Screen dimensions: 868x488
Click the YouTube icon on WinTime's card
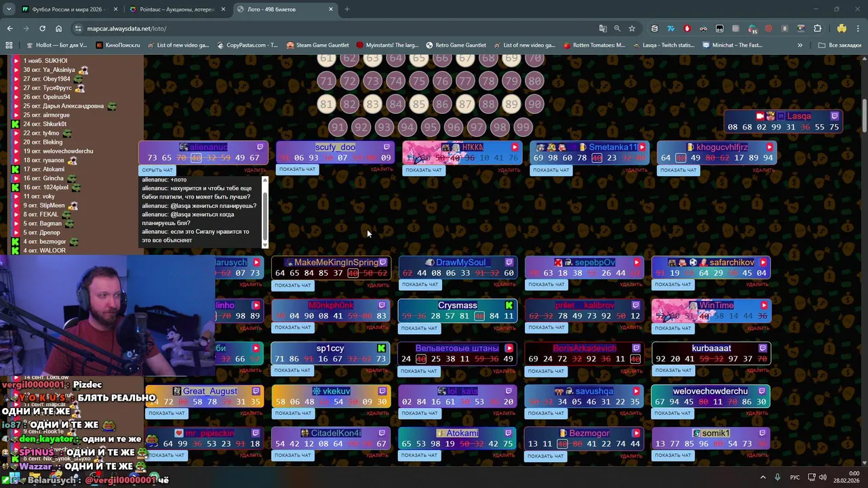coord(764,306)
